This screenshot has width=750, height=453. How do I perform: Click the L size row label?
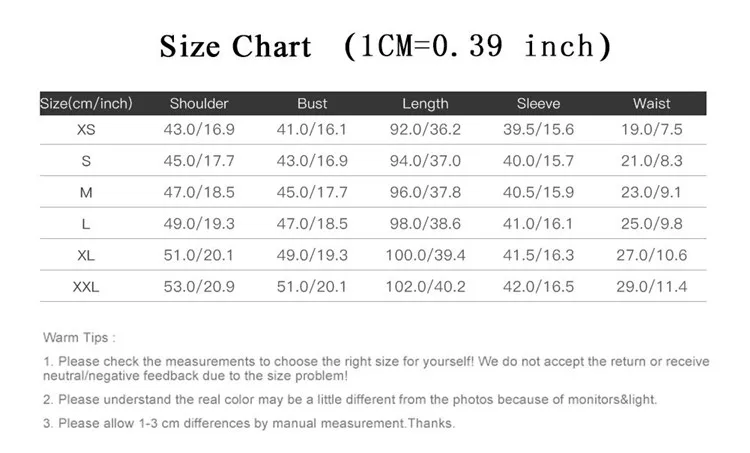pyautogui.click(x=86, y=224)
